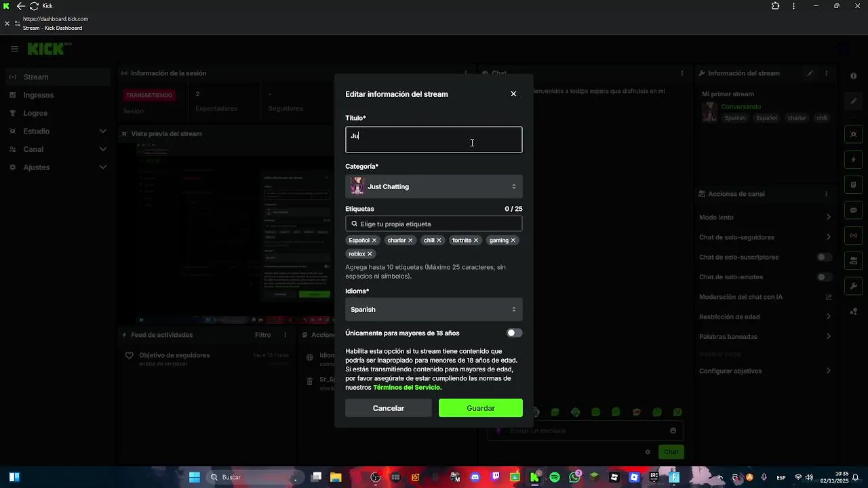Reload the page with the refresh icon

[x=34, y=6]
